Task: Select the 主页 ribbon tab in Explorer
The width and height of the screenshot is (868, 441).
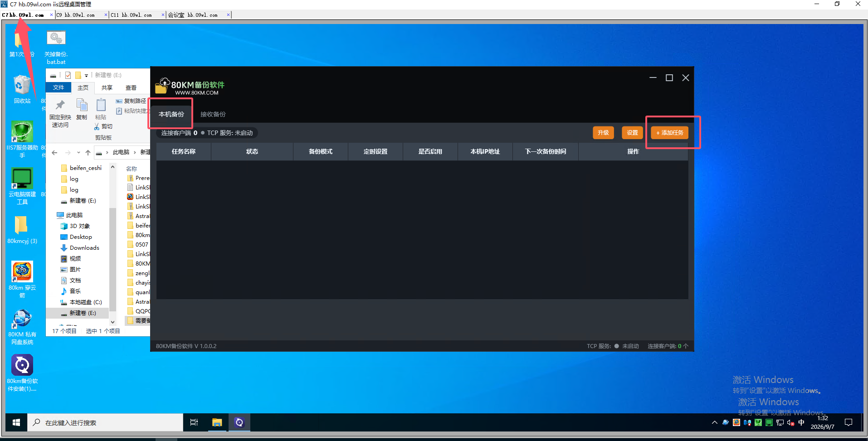Action: tap(83, 87)
